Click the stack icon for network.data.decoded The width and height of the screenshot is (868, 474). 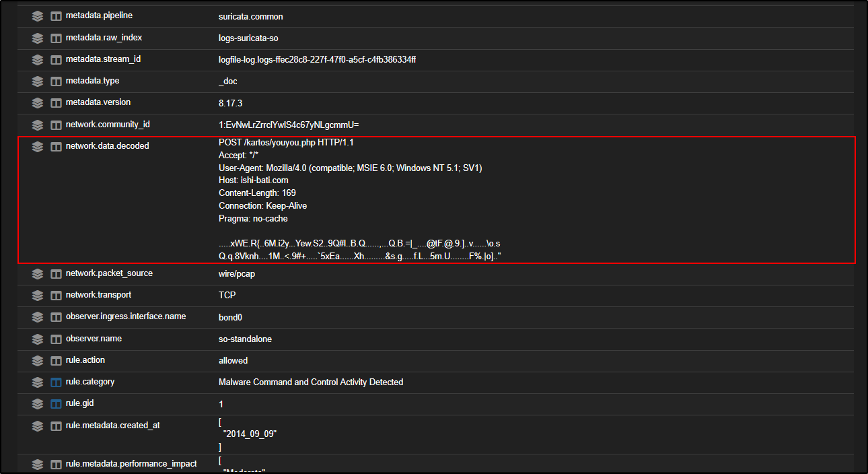click(38, 147)
